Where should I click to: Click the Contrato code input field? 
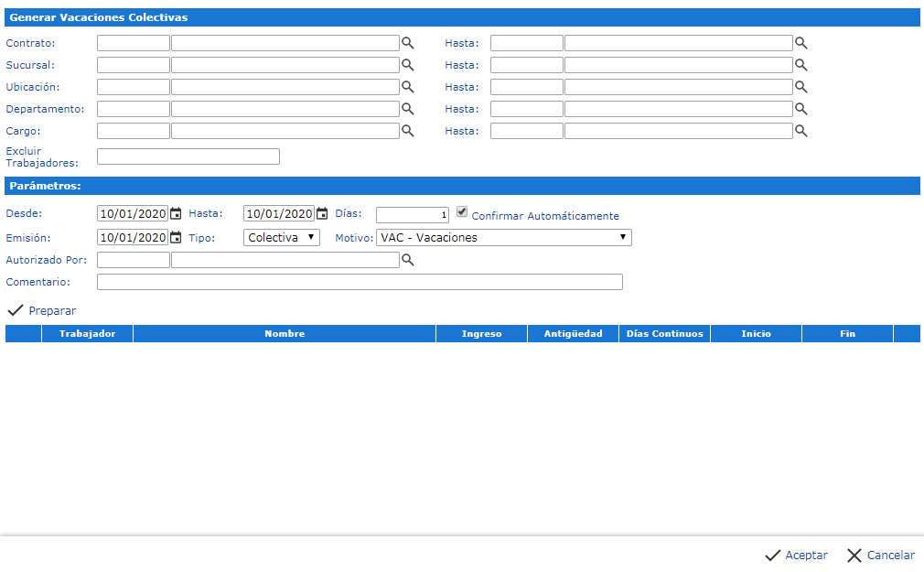point(134,43)
